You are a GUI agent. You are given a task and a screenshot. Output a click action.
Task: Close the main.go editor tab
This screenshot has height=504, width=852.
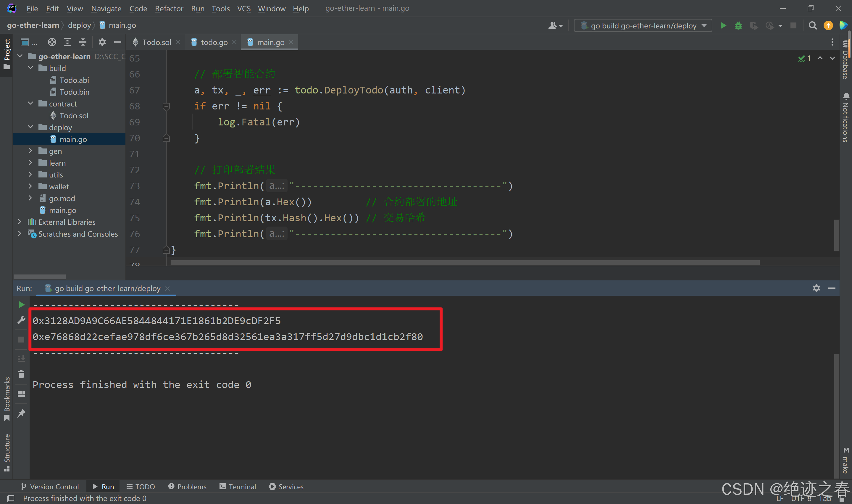click(x=291, y=42)
